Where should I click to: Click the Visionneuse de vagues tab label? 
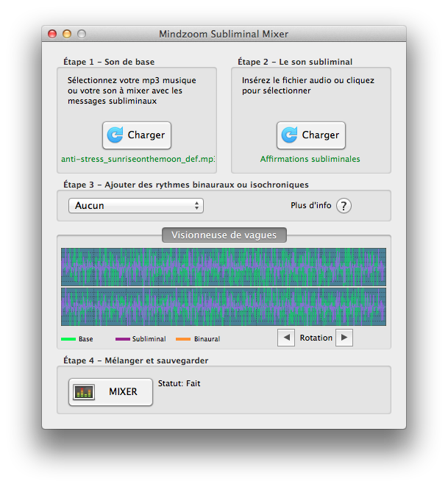[224, 235]
